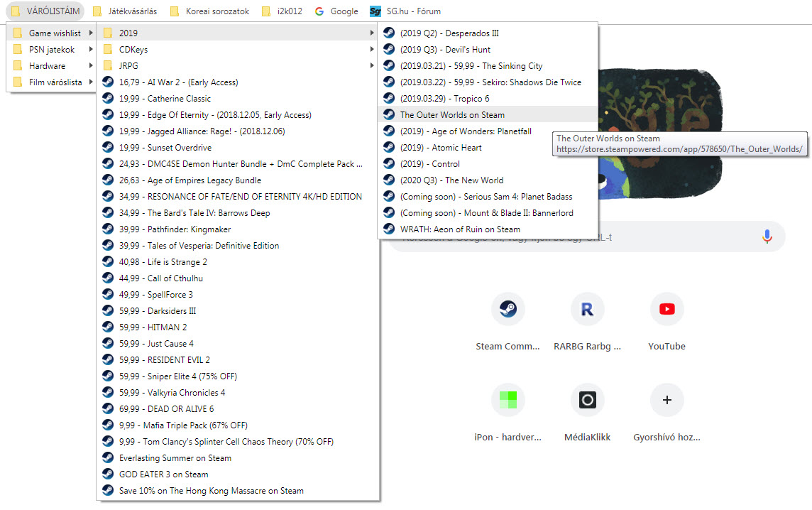Click Steam icon beside DEAD OR ALIVE 6

108,409
